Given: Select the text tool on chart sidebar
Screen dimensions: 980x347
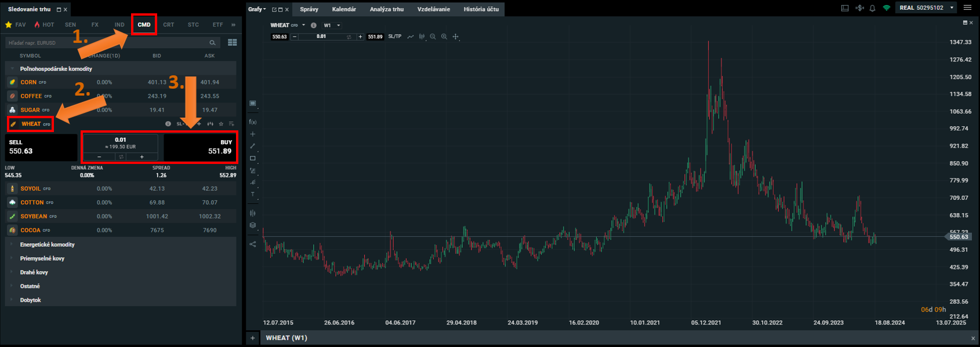Looking at the screenshot, I should (x=253, y=195).
